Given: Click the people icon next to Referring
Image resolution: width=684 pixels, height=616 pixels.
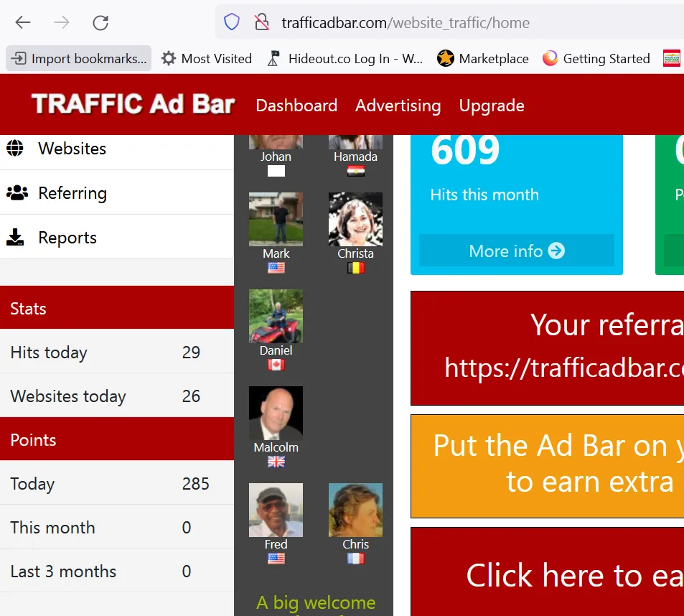Looking at the screenshot, I should 17,192.
